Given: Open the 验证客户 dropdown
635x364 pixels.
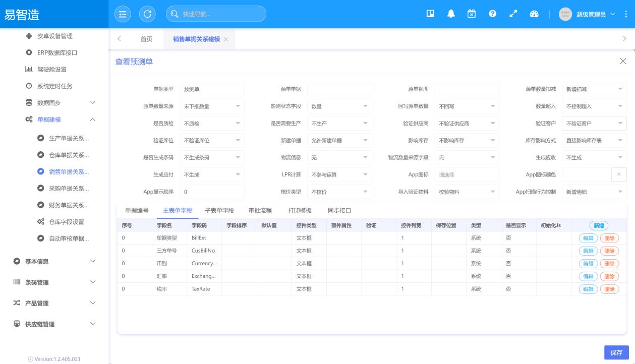Looking at the screenshot, I should pos(594,124).
